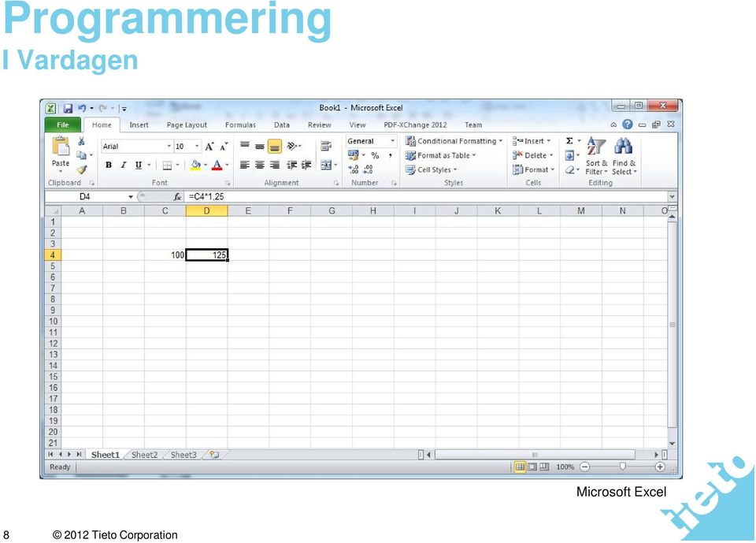The image size is (756, 543).
Task: Switch to the Data tab
Action: pos(282,125)
